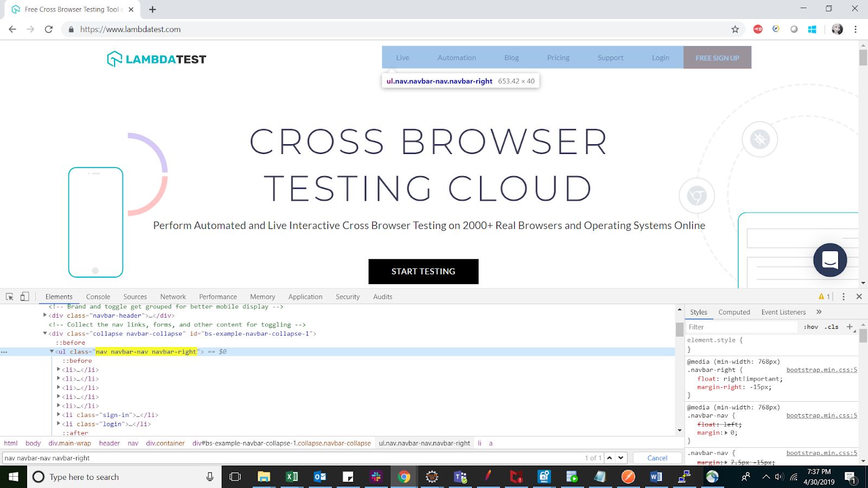Bookmark this page with the star icon
868x488 pixels.
[735, 29]
